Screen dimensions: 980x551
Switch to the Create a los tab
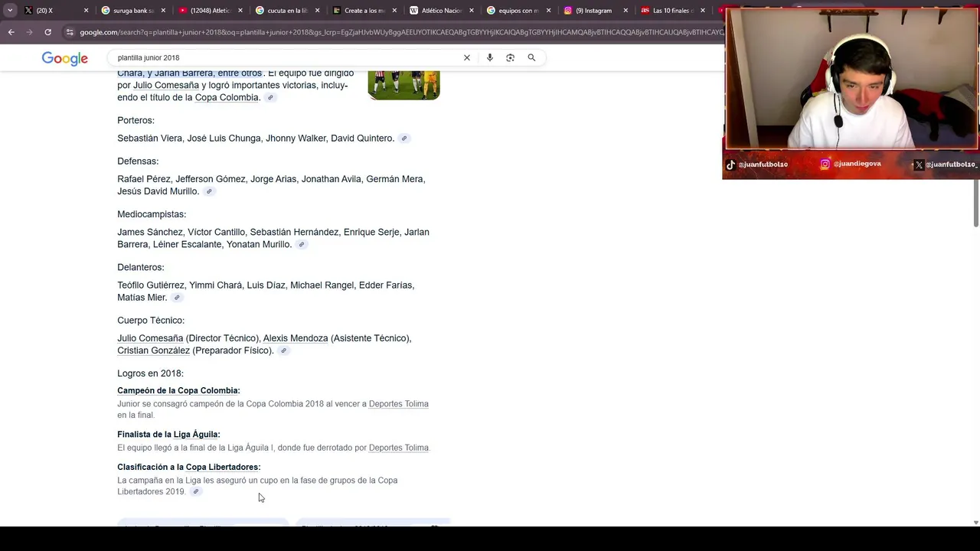tap(364, 11)
